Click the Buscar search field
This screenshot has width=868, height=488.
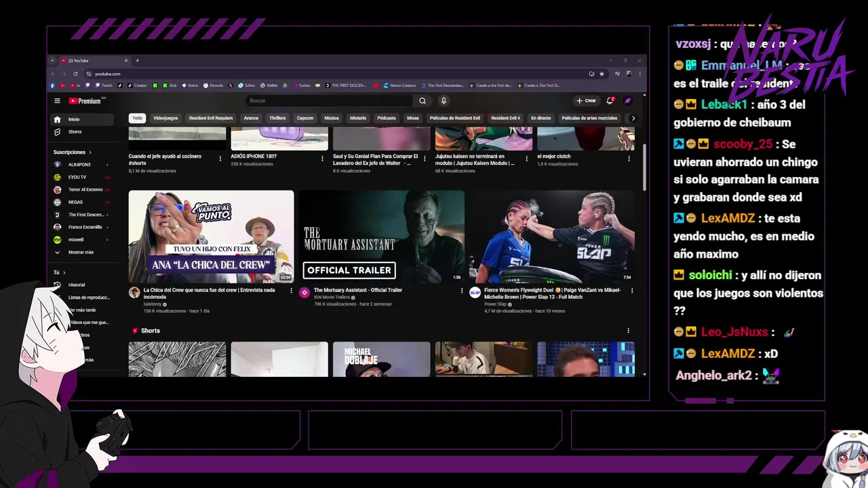tap(329, 101)
